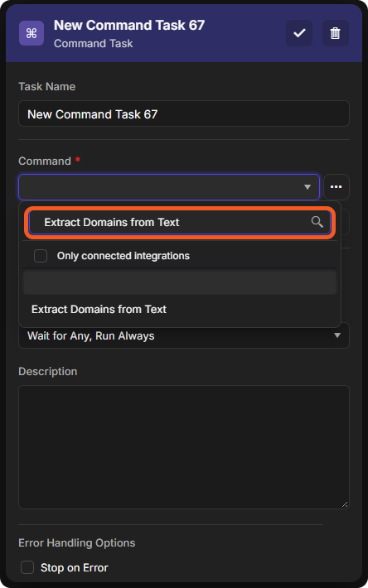Click the Error Handling Options heading

point(77,543)
